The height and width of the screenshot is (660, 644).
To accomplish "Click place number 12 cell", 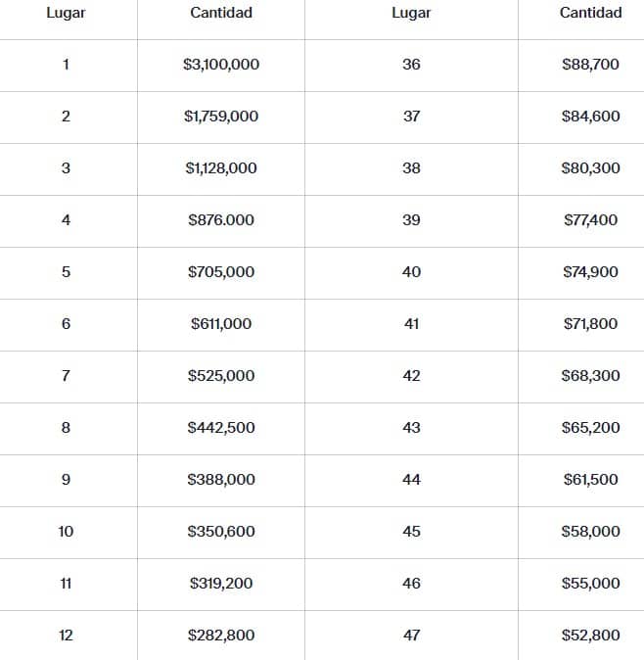I will (66, 636).
